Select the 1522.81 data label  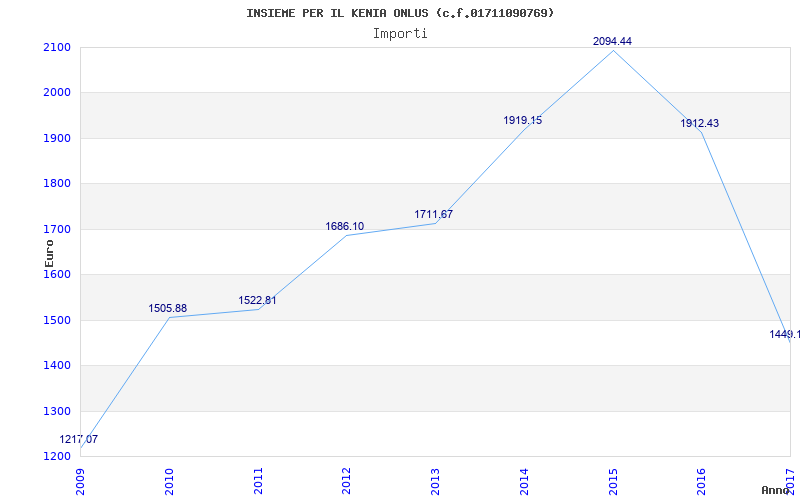pyautogui.click(x=257, y=300)
